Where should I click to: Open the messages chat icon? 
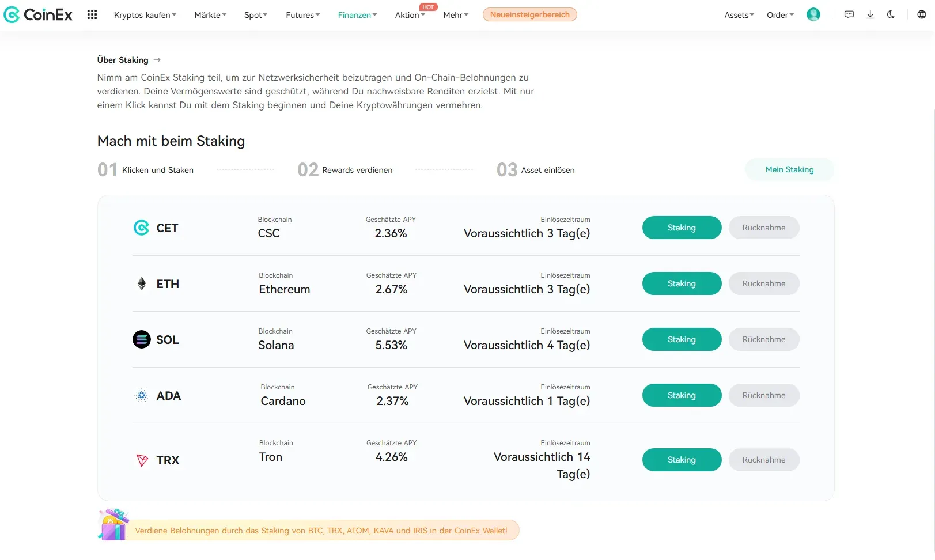point(849,15)
